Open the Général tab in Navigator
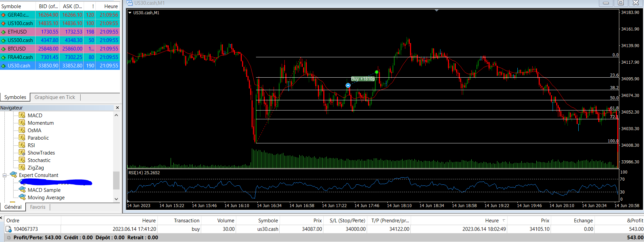This screenshot has width=644, height=242. [13, 207]
